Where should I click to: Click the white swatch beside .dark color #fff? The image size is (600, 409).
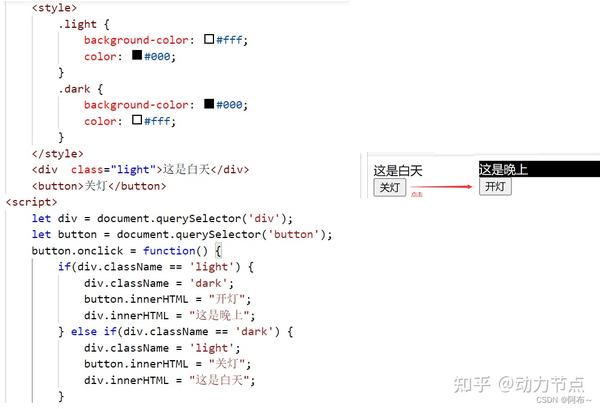point(137,120)
